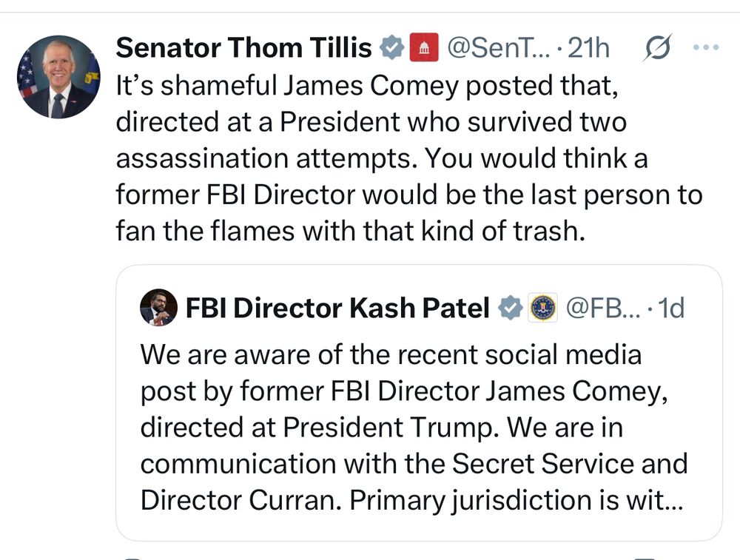The width and height of the screenshot is (740, 560).
Task: Click the 21h post timestamp
Action: click(588, 47)
